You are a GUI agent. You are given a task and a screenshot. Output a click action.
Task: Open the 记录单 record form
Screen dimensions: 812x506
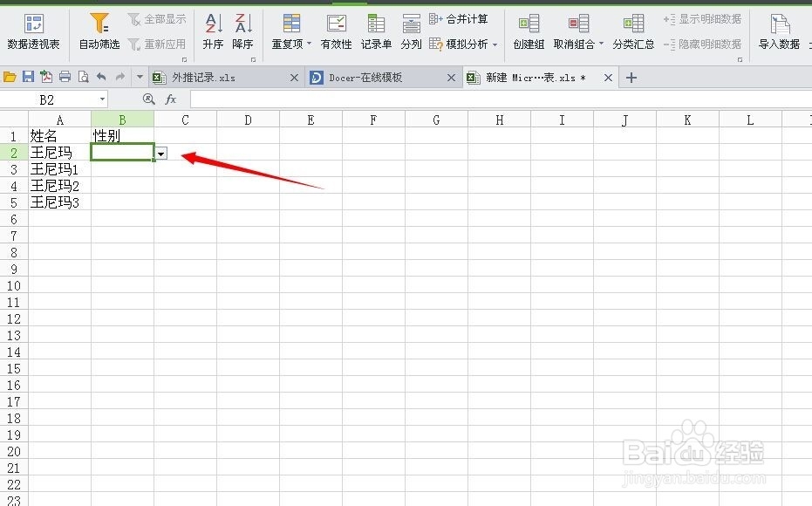click(376, 32)
